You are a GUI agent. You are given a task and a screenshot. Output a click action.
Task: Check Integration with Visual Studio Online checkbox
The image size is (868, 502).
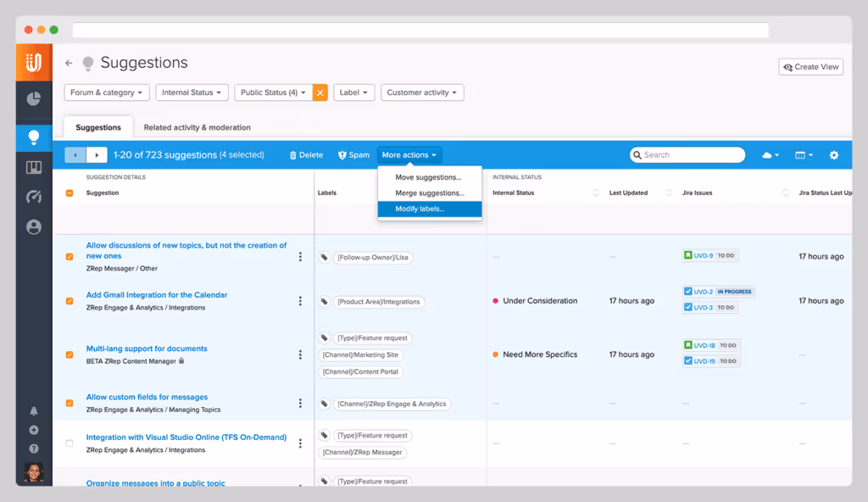(70, 443)
